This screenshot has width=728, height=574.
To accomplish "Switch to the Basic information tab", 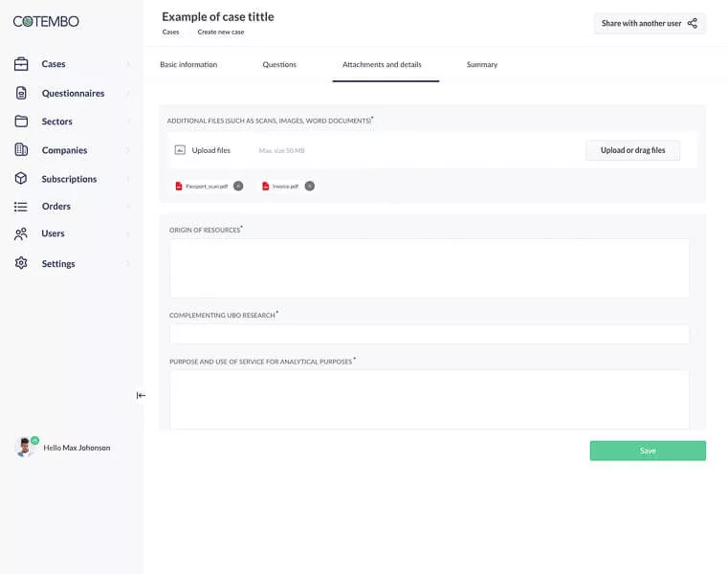I will [188, 64].
